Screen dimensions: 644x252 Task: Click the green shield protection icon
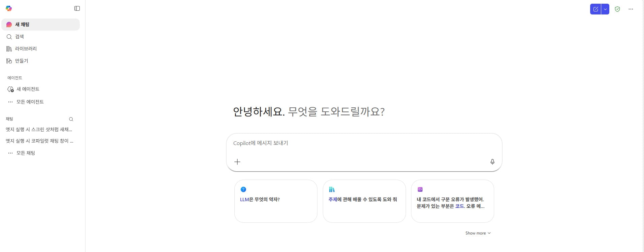[617, 9]
